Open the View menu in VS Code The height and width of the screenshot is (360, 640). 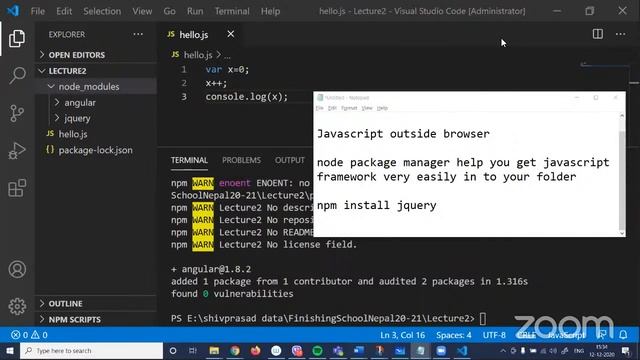142,11
